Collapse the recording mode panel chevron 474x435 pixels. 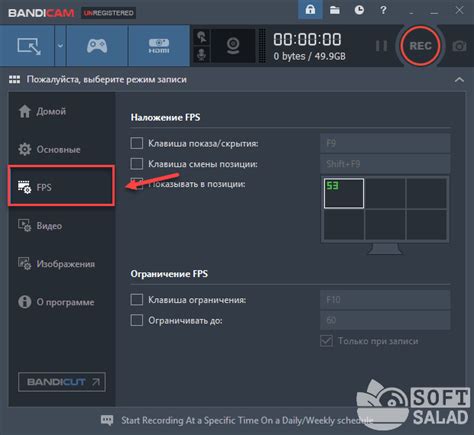(459, 80)
